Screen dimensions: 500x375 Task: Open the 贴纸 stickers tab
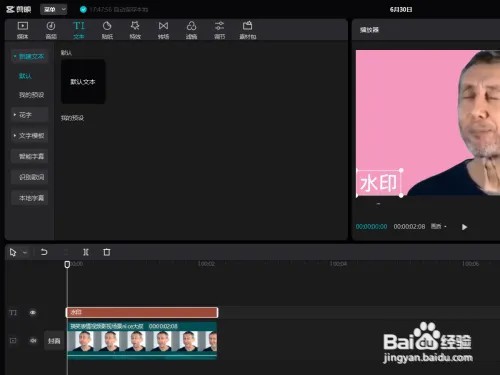click(107, 30)
